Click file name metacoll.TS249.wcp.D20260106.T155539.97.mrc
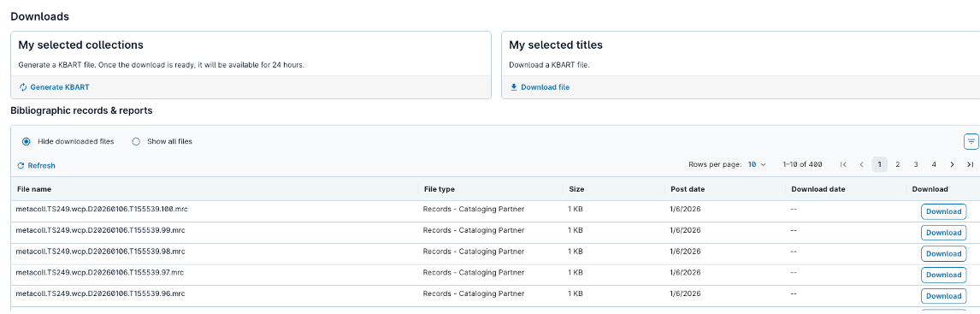This screenshot has height=314, width=980. click(100, 273)
